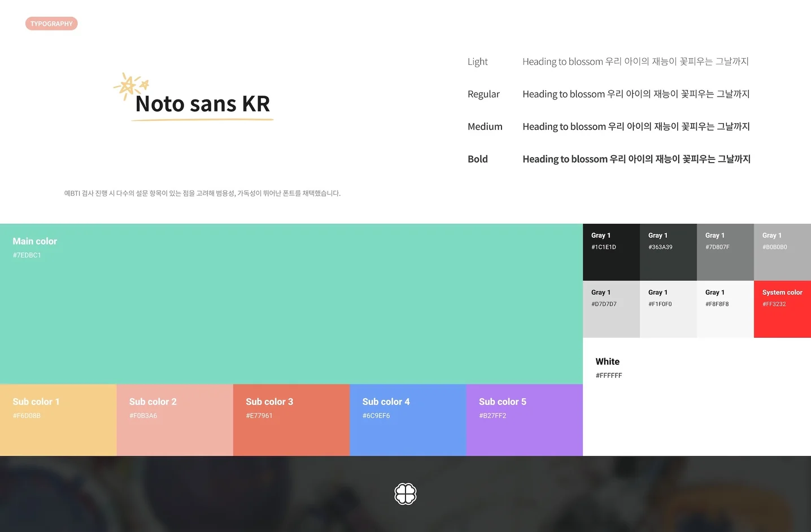Pick the Sub color 2 swatch

click(x=175, y=420)
